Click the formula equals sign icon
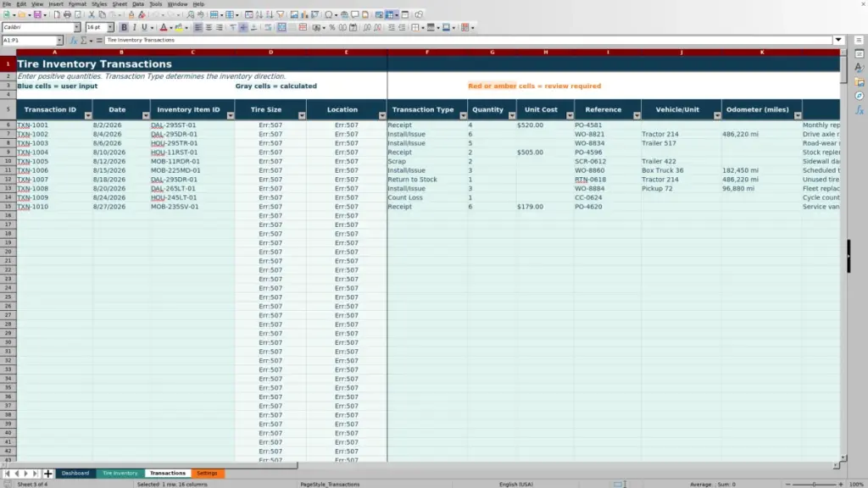The image size is (868, 488). coord(99,41)
